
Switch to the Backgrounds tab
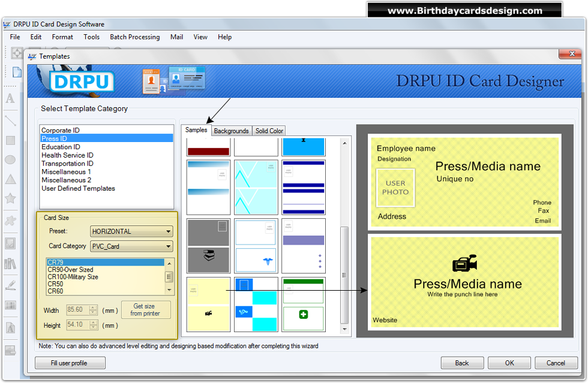pyautogui.click(x=232, y=131)
